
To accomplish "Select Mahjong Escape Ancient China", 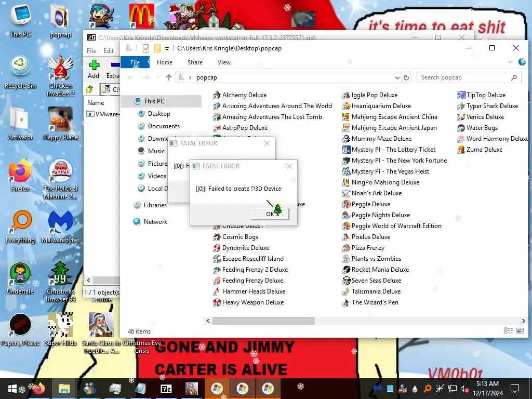I will click(x=390, y=117).
